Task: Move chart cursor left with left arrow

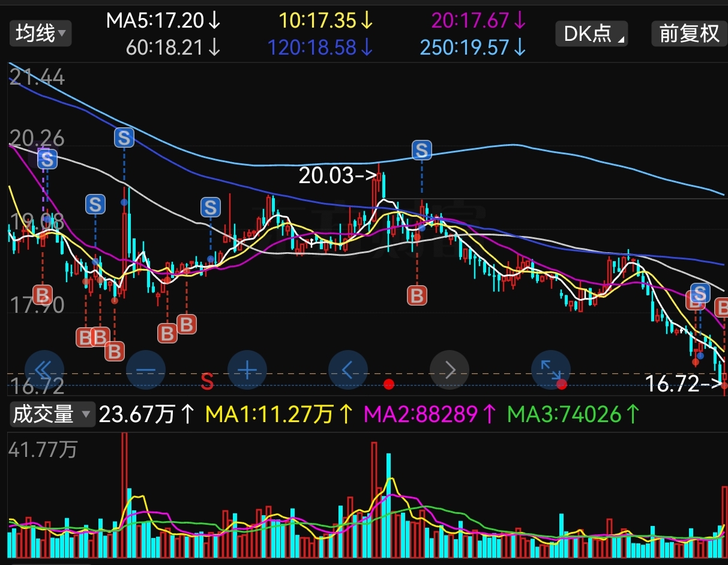Action: [349, 370]
